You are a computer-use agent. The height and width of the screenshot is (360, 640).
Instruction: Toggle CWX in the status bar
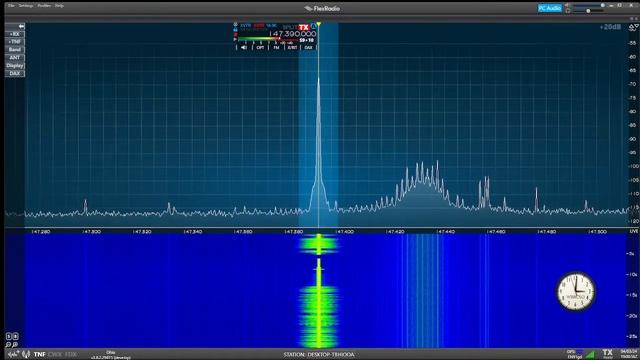tap(56, 354)
